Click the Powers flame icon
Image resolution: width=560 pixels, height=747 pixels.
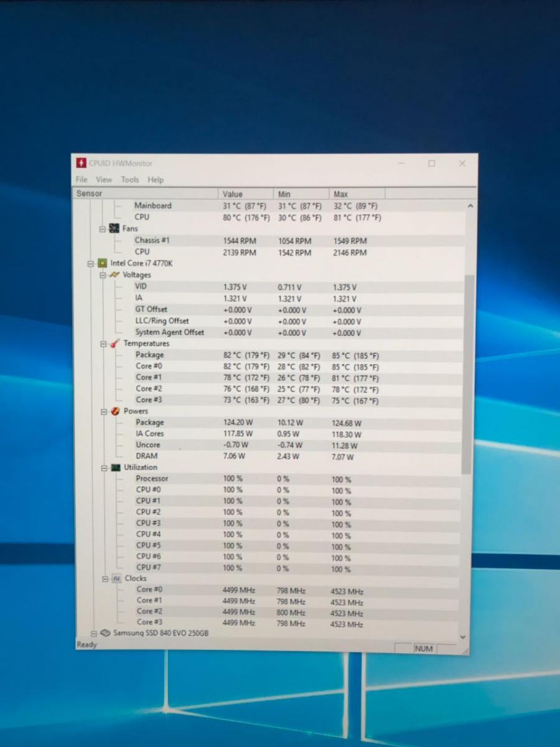(x=115, y=411)
